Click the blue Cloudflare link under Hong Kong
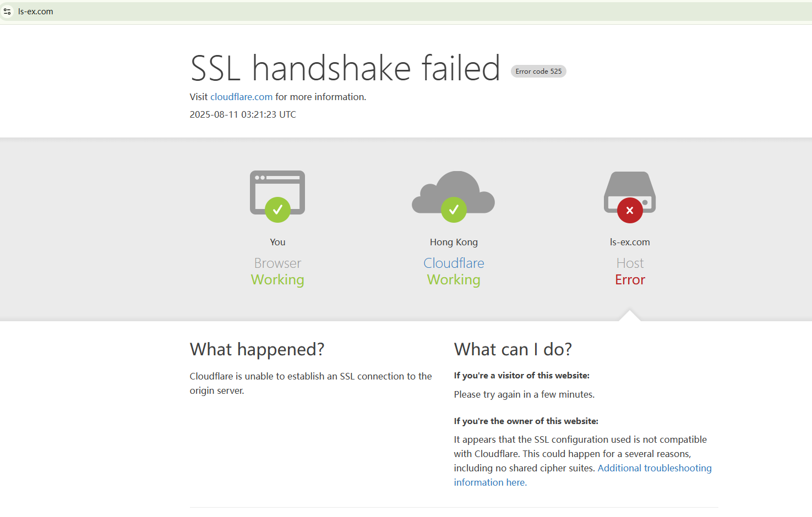Viewport: 812px width, 517px height. [454, 263]
